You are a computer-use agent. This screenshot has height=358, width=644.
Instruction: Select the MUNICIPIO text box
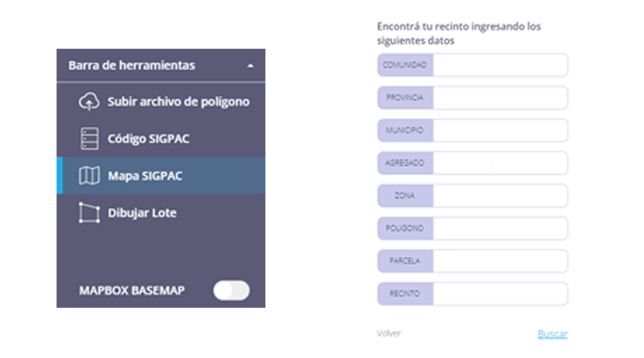pos(500,130)
